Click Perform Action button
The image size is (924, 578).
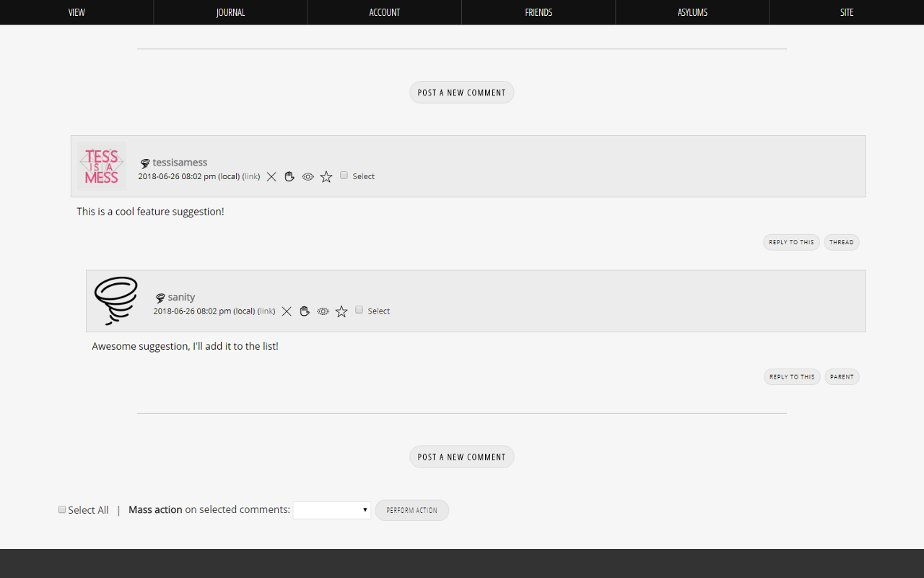(x=411, y=510)
